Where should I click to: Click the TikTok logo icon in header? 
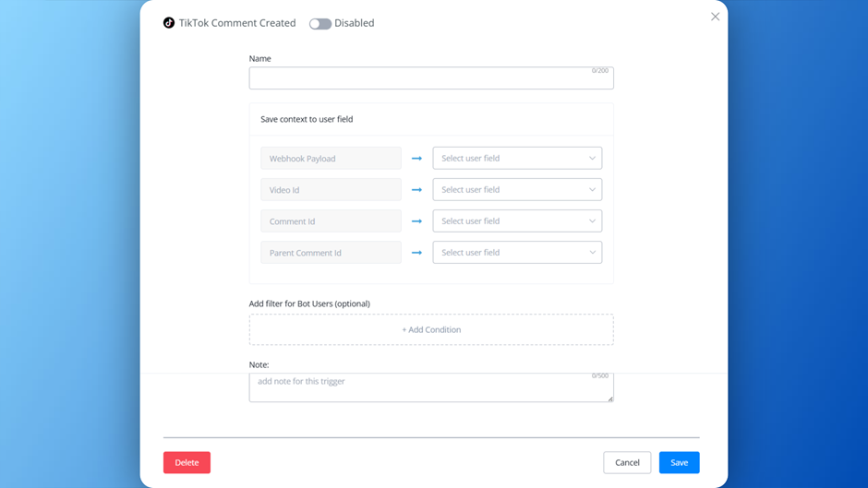169,23
